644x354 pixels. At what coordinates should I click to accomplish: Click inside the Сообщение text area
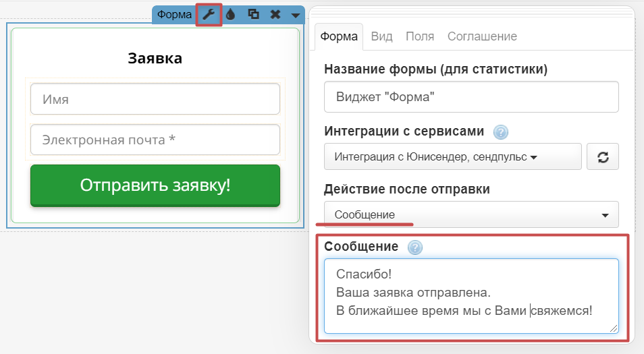[471, 295]
